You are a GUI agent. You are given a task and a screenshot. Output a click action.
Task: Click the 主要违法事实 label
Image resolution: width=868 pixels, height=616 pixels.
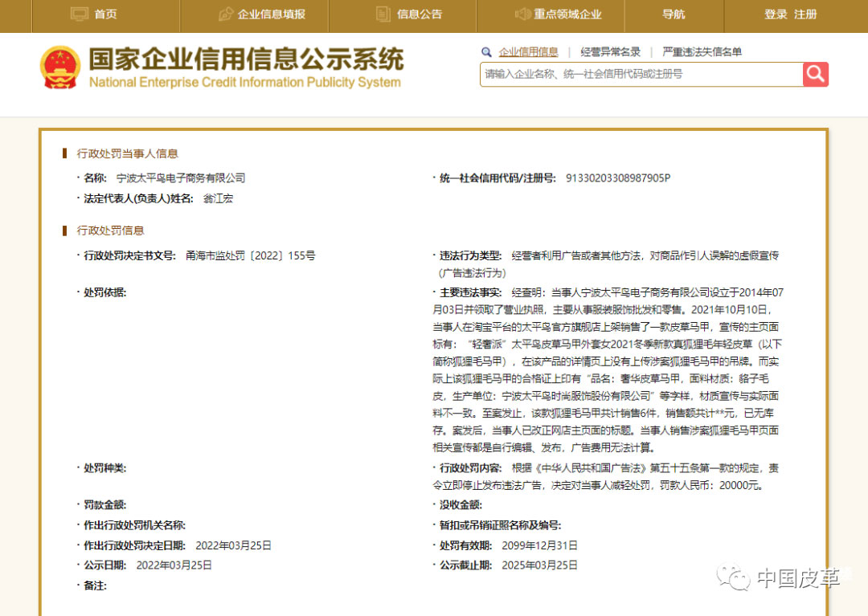click(470, 292)
